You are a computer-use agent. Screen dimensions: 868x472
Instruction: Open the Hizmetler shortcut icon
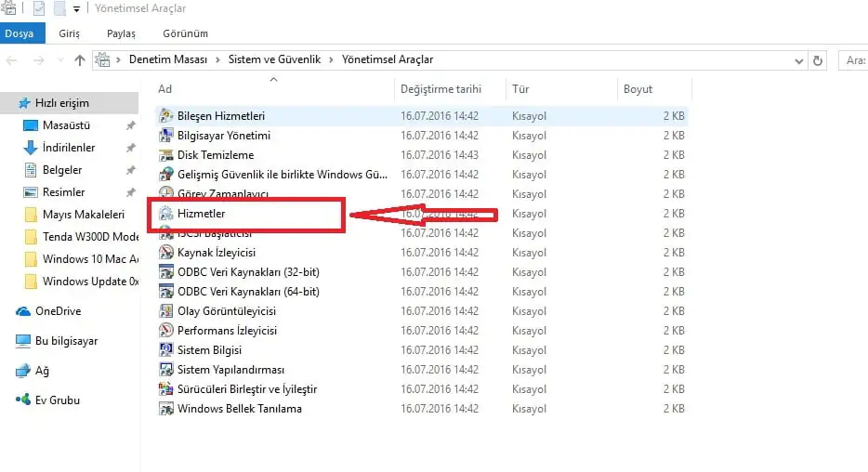tap(166, 214)
